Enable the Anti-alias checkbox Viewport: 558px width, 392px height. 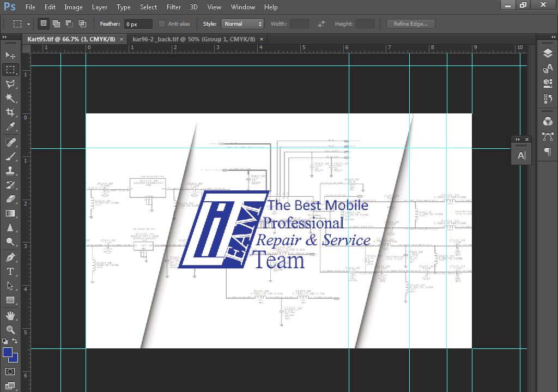162,24
